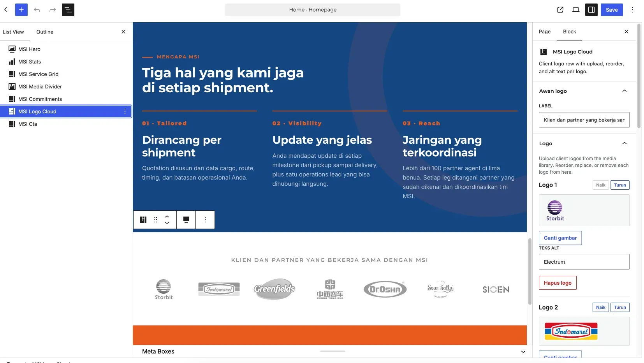Toggle the Document Overview list icon

click(68, 10)
